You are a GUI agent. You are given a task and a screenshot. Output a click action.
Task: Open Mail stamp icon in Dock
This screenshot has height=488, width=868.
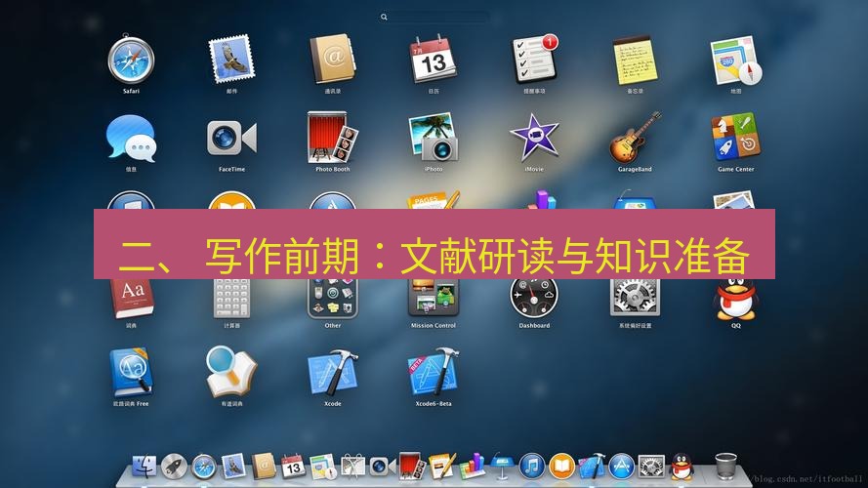233,467
